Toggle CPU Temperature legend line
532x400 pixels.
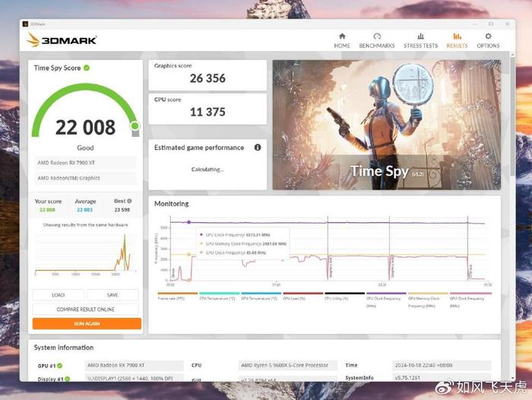[220, 294]
